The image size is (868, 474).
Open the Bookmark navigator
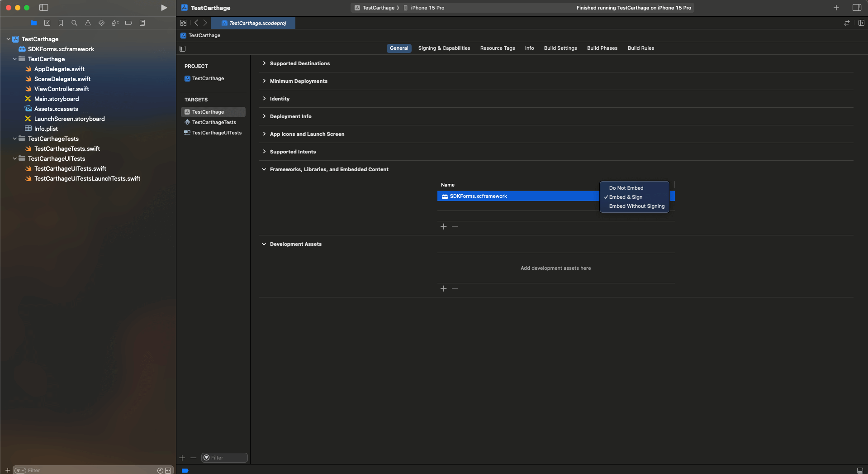(61, 23)
